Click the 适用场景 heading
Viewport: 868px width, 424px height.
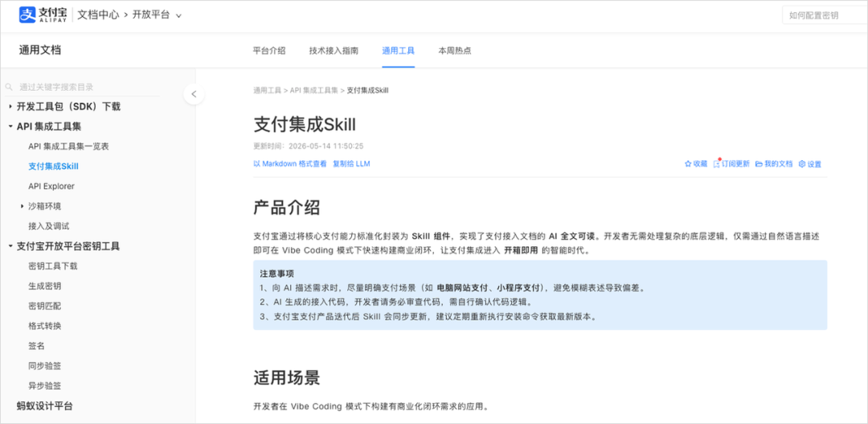click(287, 377)
